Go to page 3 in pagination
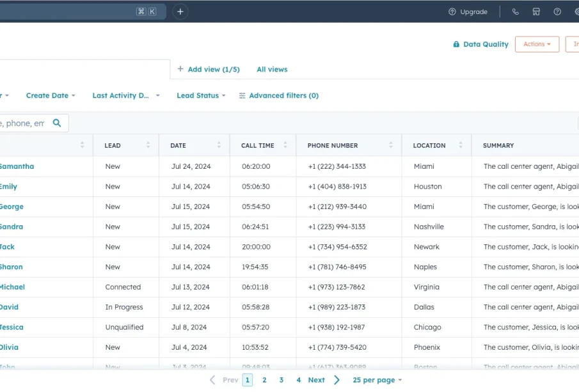 coord(281,380)
